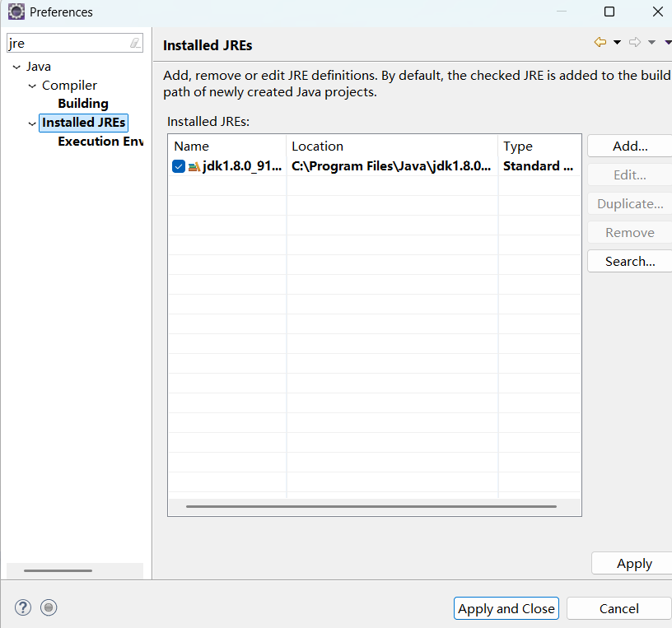Screen dimensions: 672x628
Task: Collapse the Compiler tree node
Action: click(x=30, y=85)
